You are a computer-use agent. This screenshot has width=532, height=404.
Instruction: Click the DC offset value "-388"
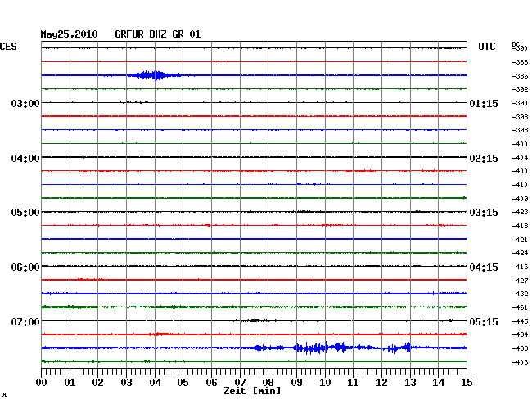click(x=520, y=62)
